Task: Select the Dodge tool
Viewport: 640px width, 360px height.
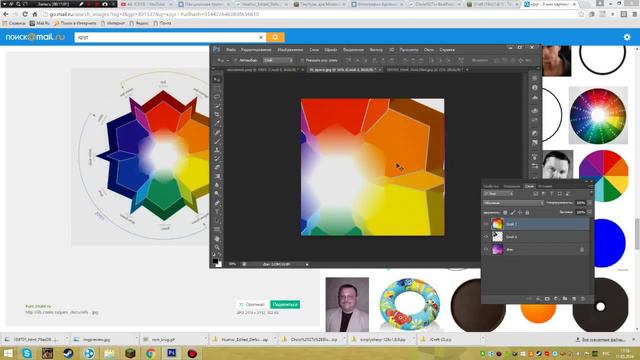Action: point(217,194)
